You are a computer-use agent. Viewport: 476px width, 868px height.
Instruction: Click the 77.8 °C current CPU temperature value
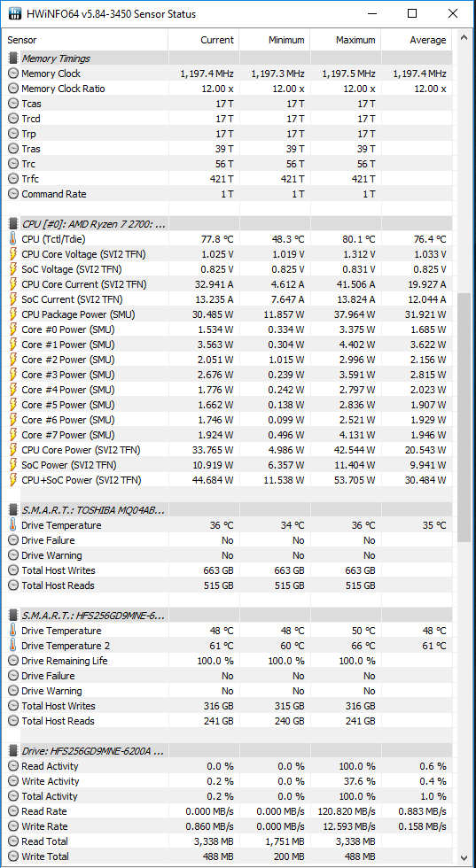pos(216,239)
